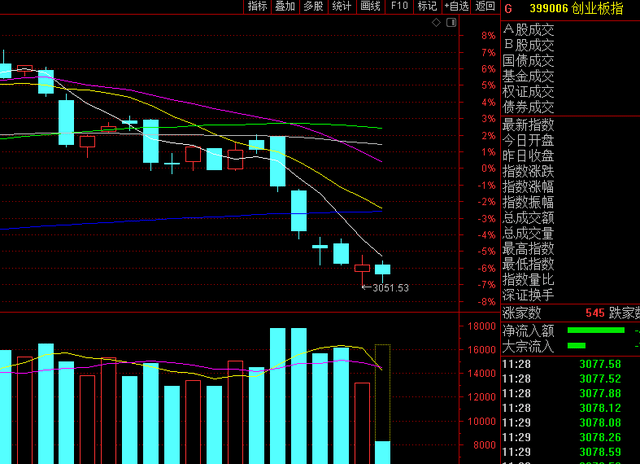Image resolution: width=640 pixels, height=464 pixels.
Task: Click the red G badge beside 399006
Action: 508,7
